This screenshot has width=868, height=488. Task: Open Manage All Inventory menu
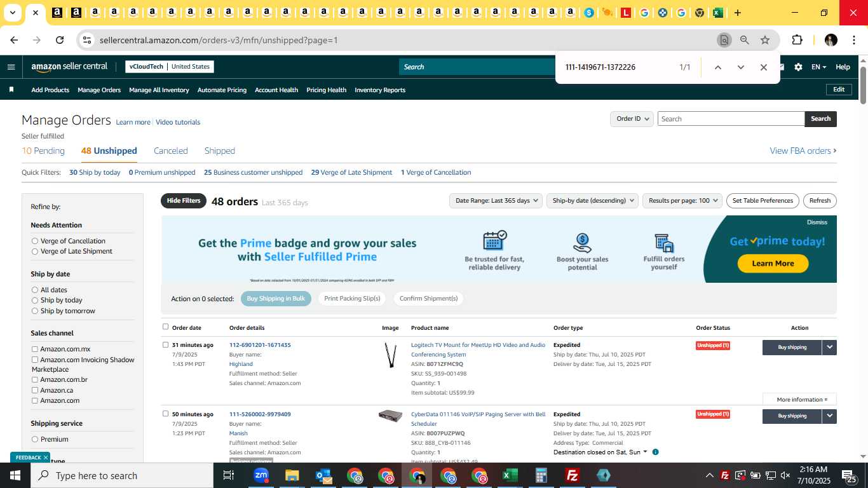159,90
